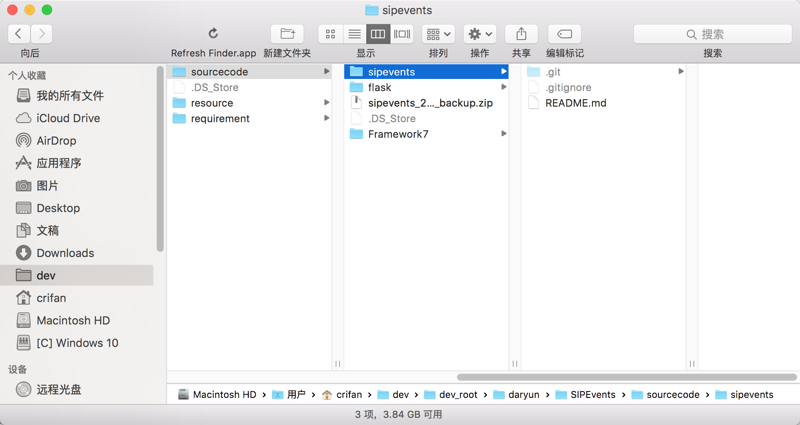Open crifan home folder in sidebar
800x425 pixels.
tap(77, 297)
